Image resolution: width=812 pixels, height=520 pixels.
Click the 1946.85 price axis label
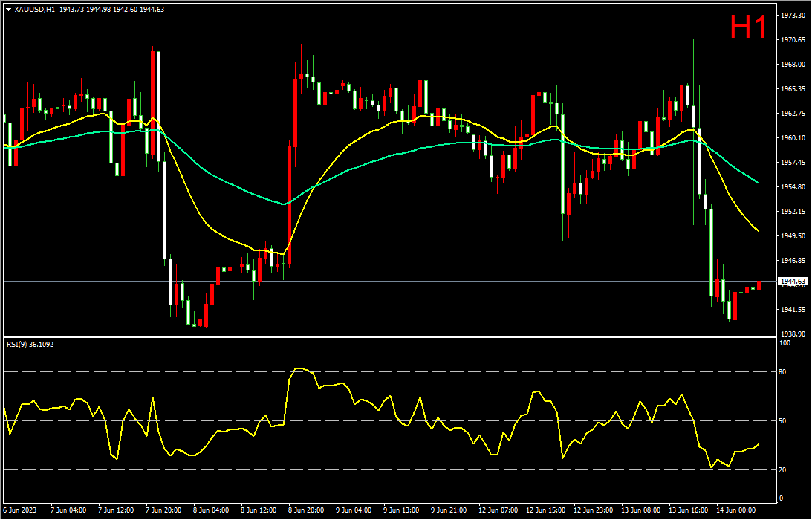tap(793, 261)
